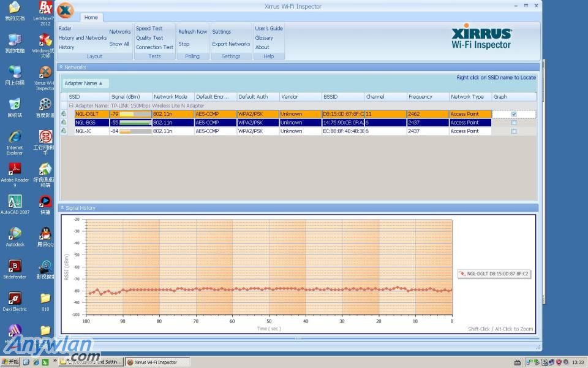The width and height of the screenshot is (588, 368).
Task: Select the Bitdefender desktop icon
Action: point(15,269)
